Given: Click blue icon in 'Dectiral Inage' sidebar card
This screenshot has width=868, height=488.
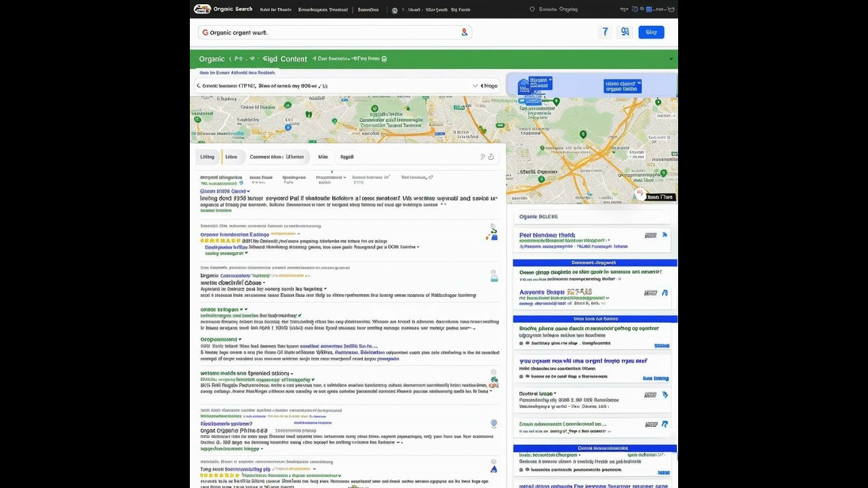Looking at the screenshot, I should click(x=665, y=394).
